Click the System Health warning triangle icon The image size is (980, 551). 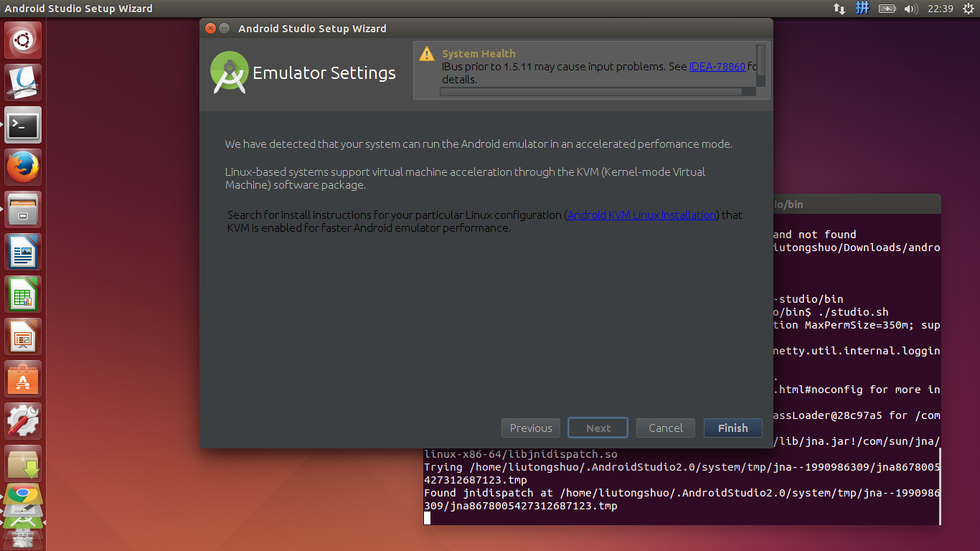427,54
